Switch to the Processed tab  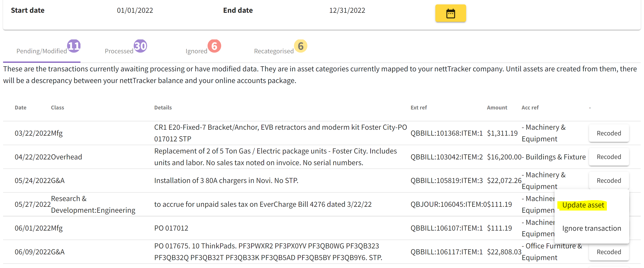tap(119, 51)
